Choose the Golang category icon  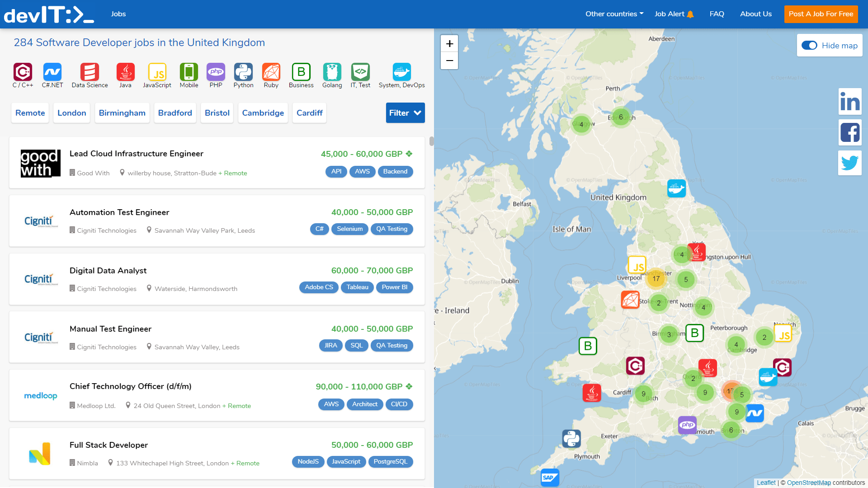[332, 72]
